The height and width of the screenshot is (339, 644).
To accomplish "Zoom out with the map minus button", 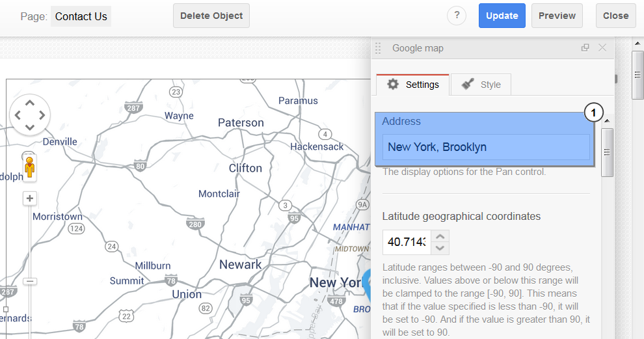I will tap(29, 282).
